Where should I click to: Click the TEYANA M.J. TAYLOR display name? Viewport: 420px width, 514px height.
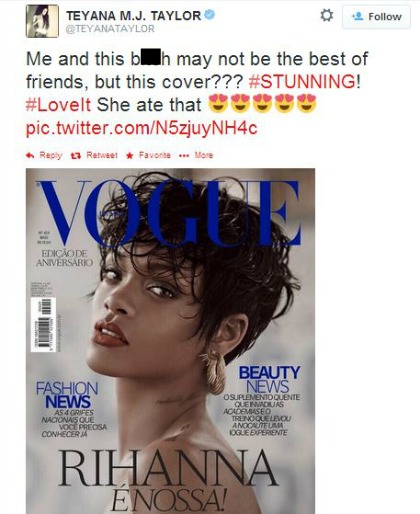tap(133, 15)
